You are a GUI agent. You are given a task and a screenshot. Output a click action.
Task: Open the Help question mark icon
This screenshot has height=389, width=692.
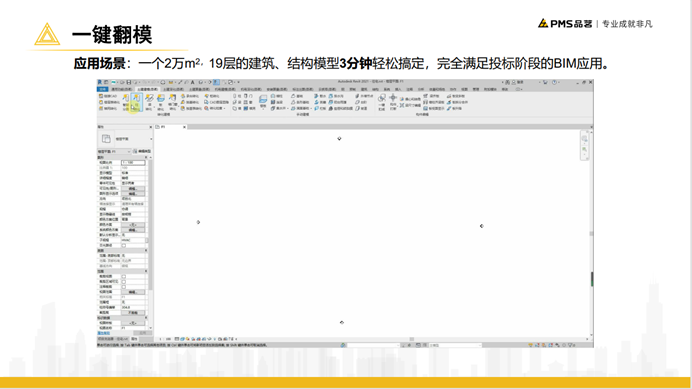pyautogui.click(x=555, y=82)
